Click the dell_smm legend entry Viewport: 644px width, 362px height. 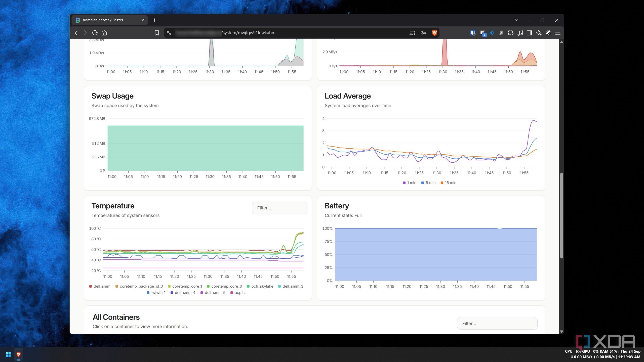pyautogui.click(x=100, y=286)
